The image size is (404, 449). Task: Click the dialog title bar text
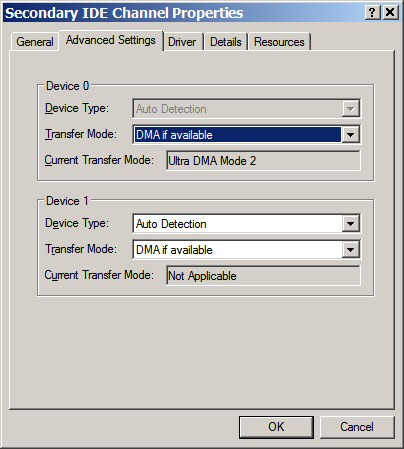124,13
